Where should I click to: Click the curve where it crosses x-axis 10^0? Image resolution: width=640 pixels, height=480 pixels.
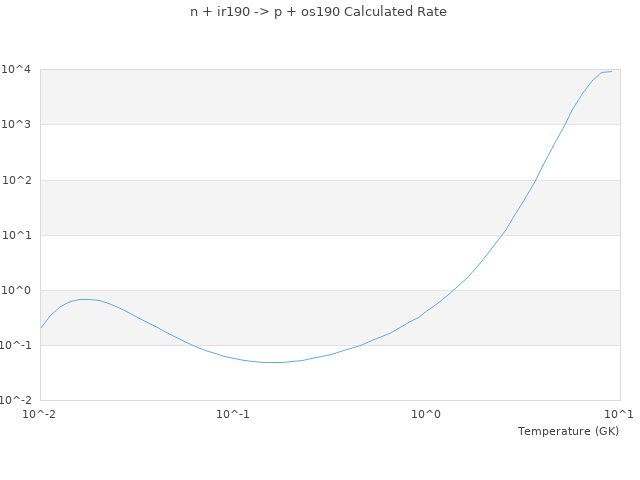pos(427,312)
